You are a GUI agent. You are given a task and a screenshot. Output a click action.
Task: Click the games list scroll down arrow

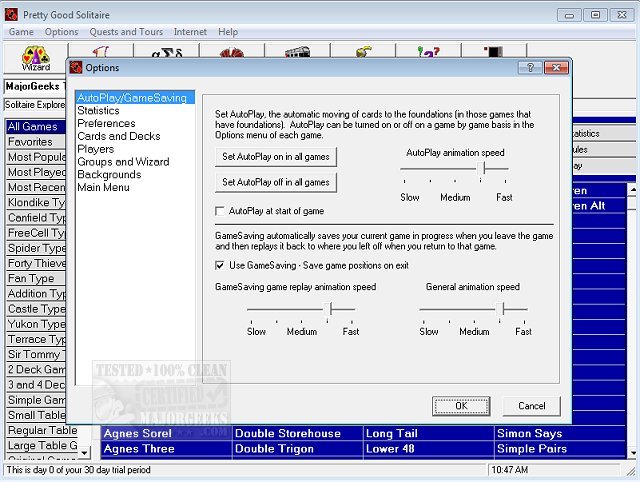633,452
